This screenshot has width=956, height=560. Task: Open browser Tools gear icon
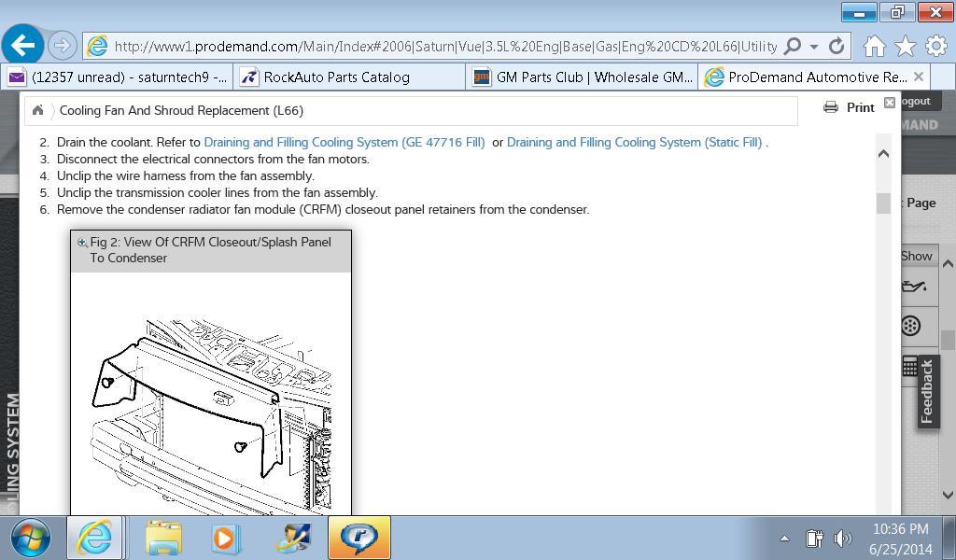point(936,46)
